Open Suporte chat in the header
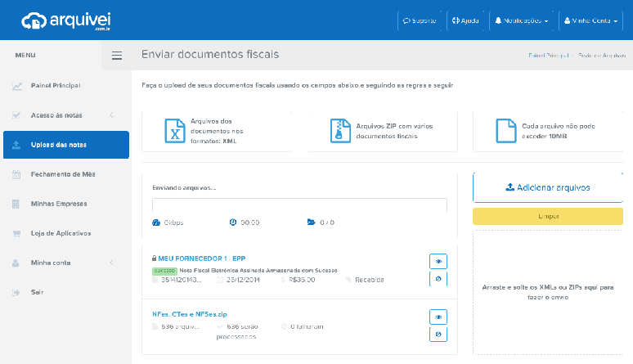The image size is (633, 364). pyautogui.click(x=420, y=20)
